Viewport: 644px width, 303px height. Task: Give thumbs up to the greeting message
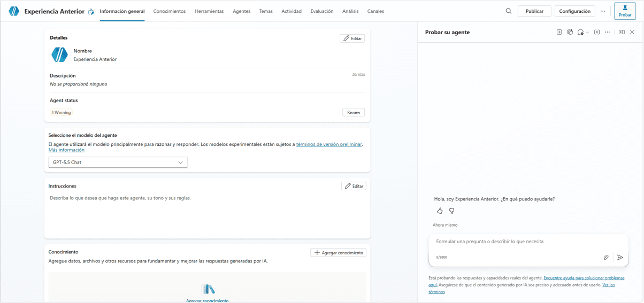pyautogui.click(x=440, y=211)
